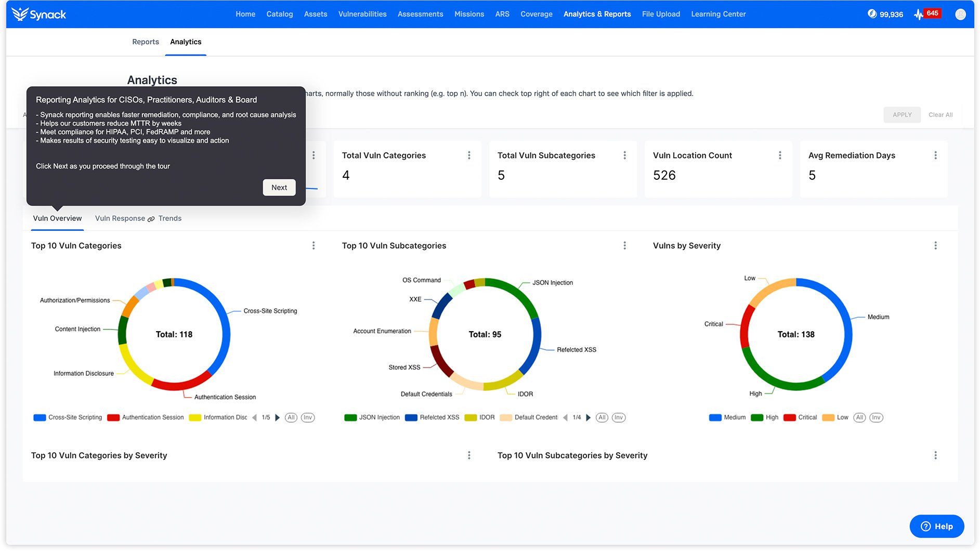The width and height of the screenshot is (980, 551).
Task: Open Total Vuln Categories kebab menu
Action: click(469, 155)
